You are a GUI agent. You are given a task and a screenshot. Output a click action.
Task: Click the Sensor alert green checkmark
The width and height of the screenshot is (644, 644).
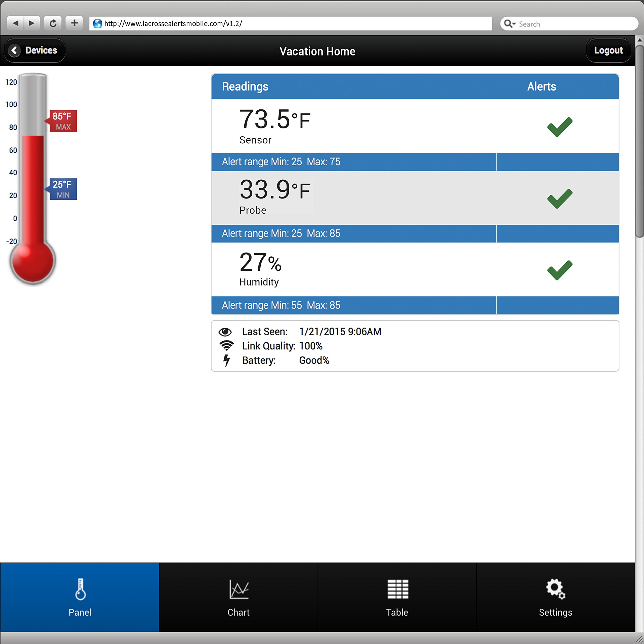coord(560,127)
